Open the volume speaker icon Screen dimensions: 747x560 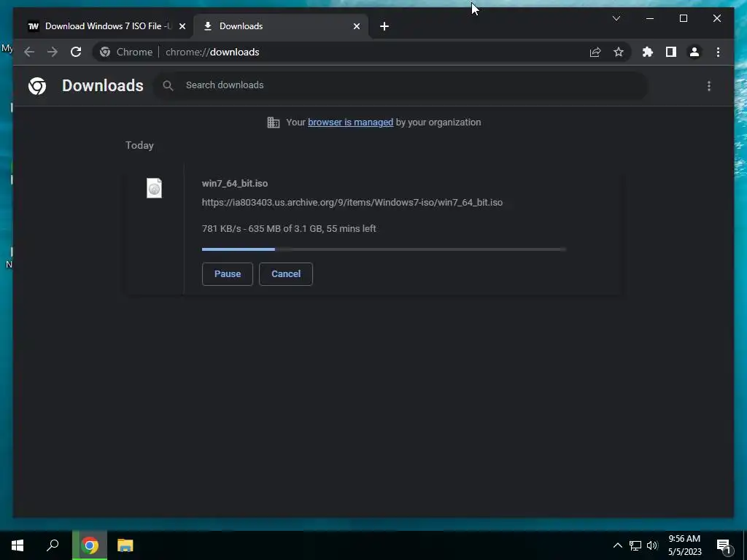(652, 545)
